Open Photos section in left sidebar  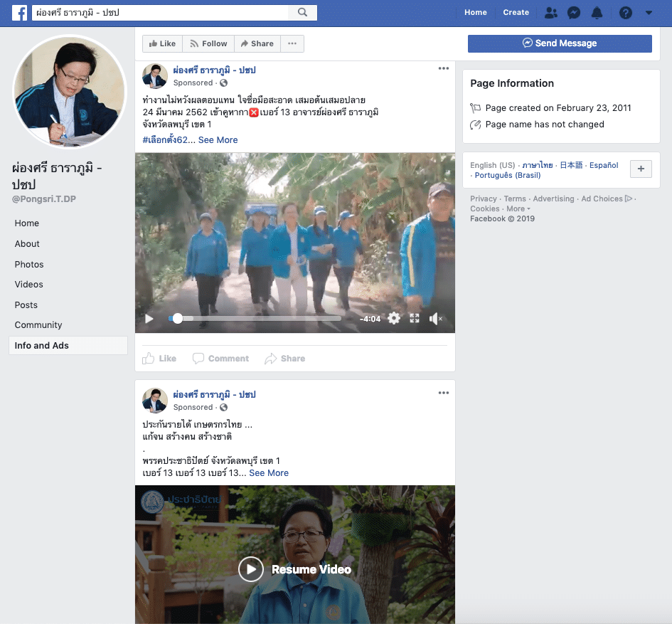(29, 264)
